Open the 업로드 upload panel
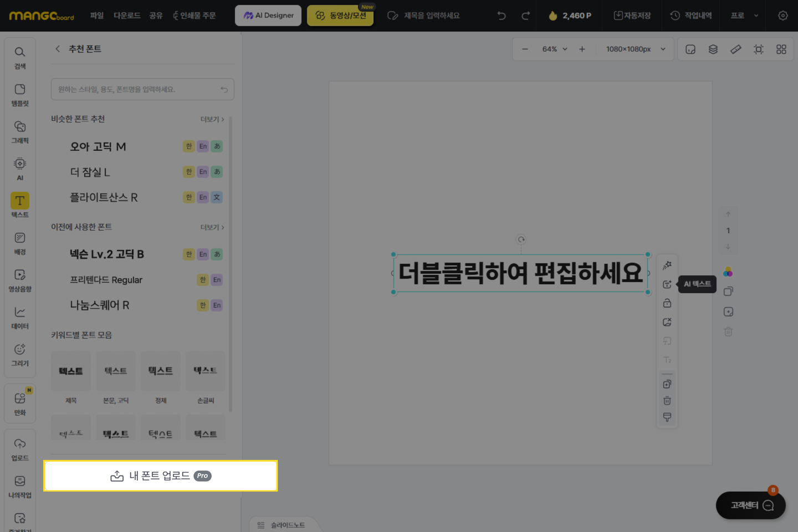Screen dimensions: 798x532 coord(20,449)
